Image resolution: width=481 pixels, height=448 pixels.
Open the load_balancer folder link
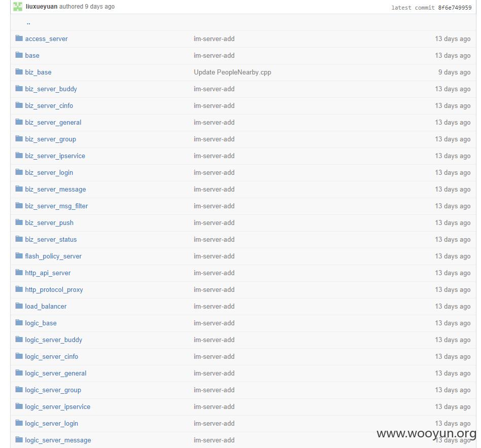pos(46,306)
